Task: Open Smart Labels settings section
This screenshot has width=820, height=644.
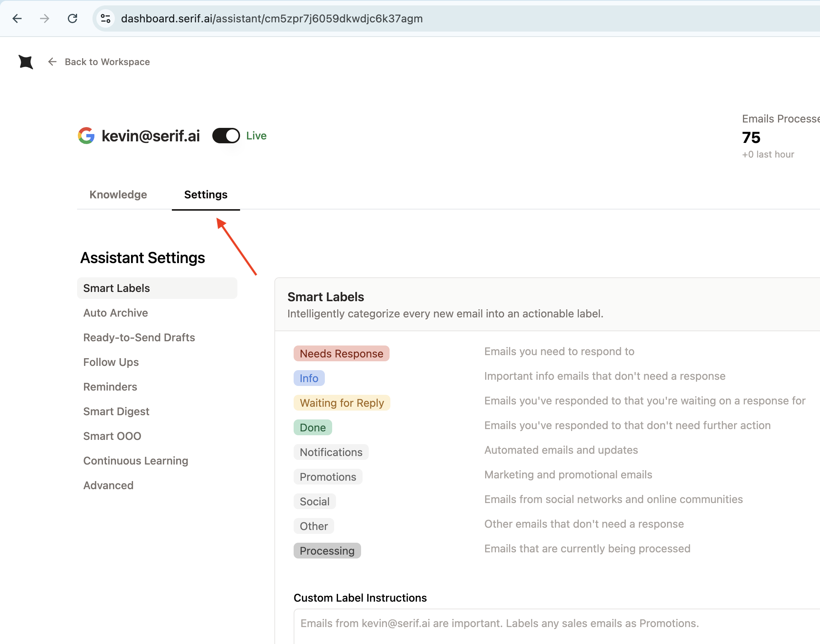Action: tap(157, 288)
